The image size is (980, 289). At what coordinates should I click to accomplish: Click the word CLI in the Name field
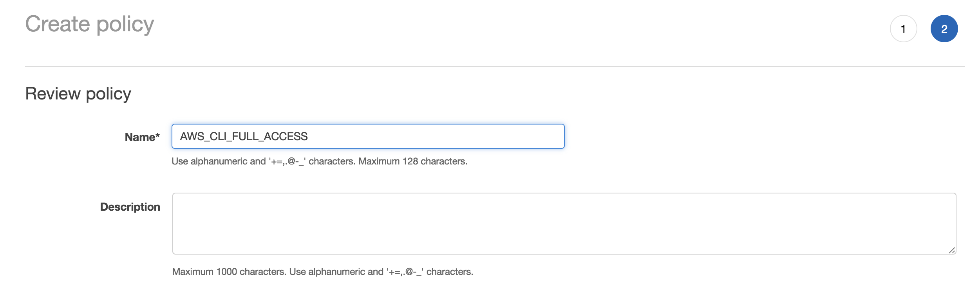[219, 136]
